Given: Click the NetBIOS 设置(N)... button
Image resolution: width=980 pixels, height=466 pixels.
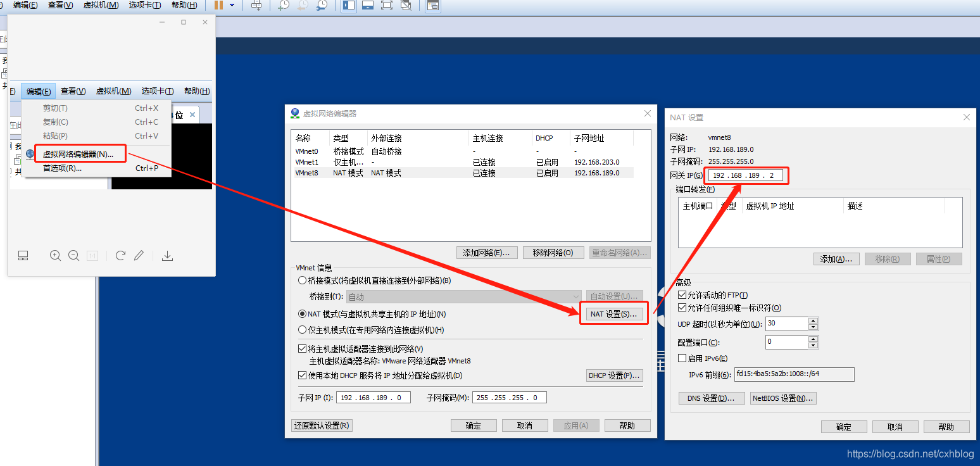Looking at the screenshot, I should [782, 398].
